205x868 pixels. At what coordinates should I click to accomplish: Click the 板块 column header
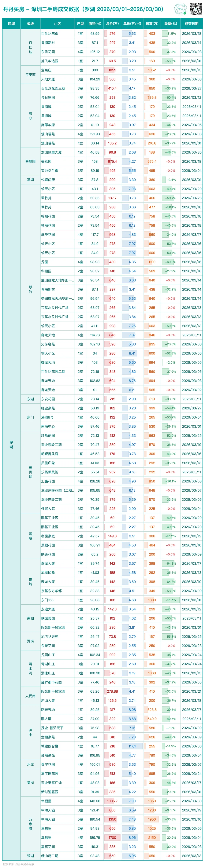(x=30, y=24)
